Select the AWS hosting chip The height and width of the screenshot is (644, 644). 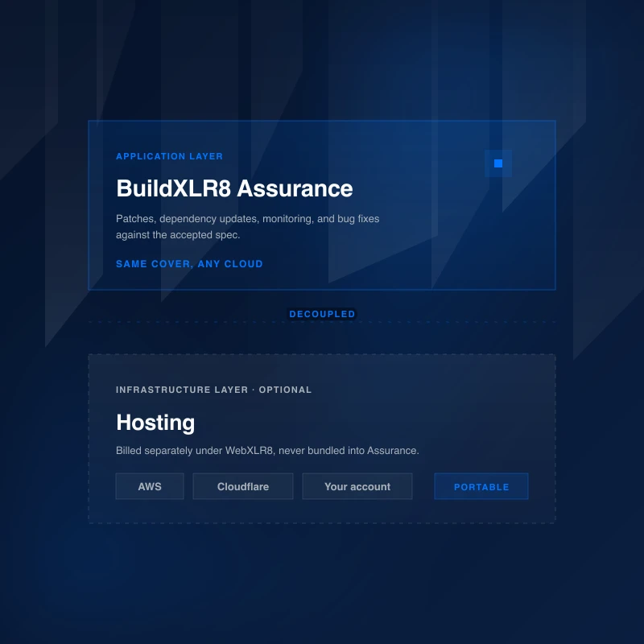pyautogui.click(x=150, y=486)
